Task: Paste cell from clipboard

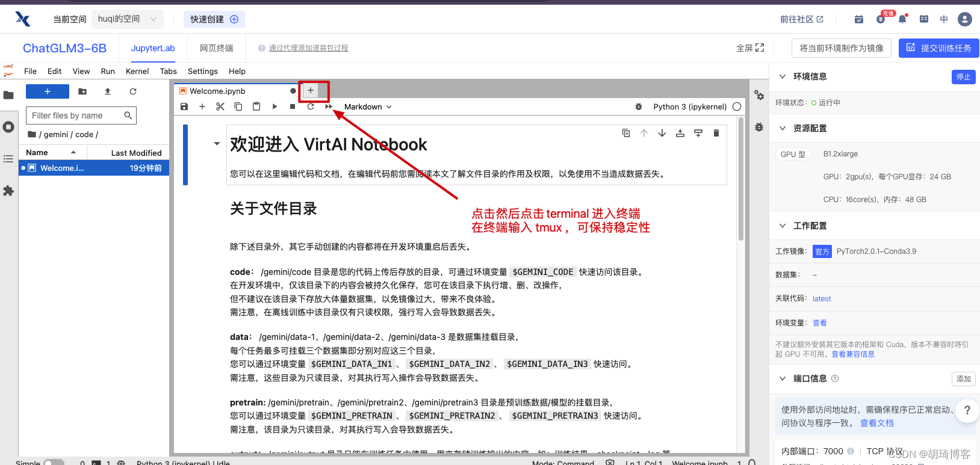Action: [x=256, y=106]
